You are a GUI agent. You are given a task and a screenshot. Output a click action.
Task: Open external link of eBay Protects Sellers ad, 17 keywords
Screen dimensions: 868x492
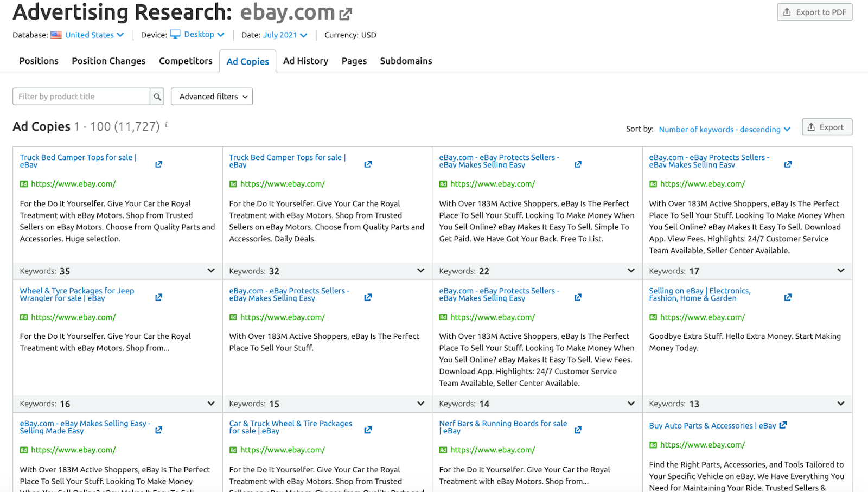tap(788, 164)
